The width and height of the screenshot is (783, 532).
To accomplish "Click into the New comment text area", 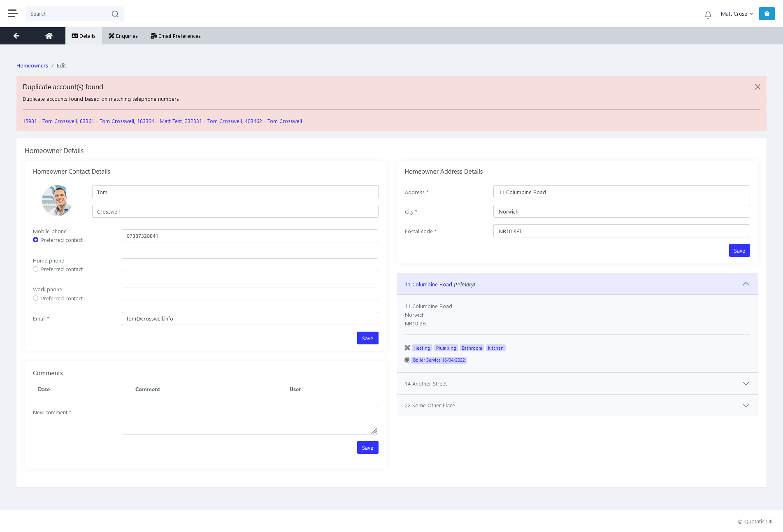I will (x=249, y=420).
